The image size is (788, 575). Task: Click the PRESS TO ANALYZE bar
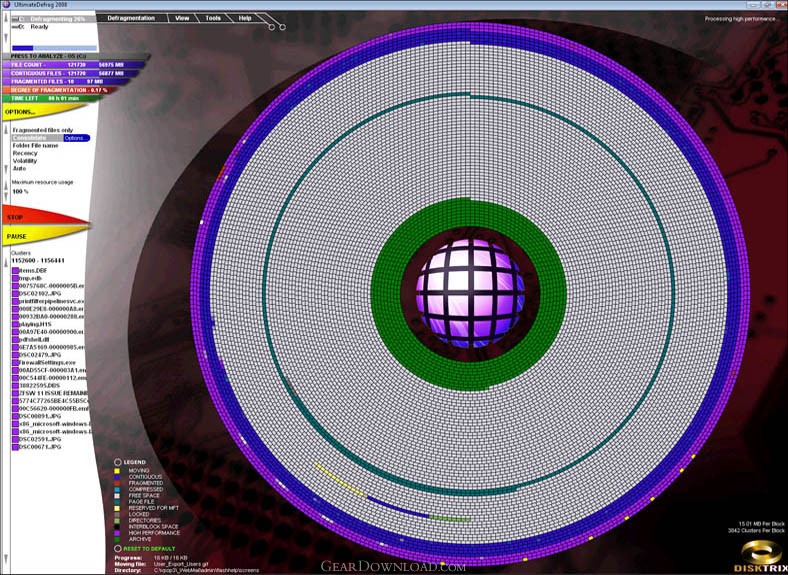[75, 56]
